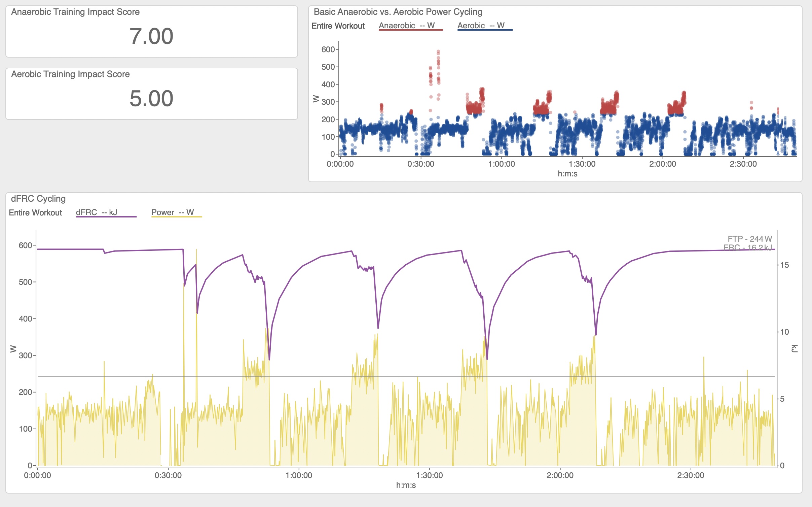Select the dFRC Cycling chart title
This screenshot has width=812, height=507.
coord(38,199)
